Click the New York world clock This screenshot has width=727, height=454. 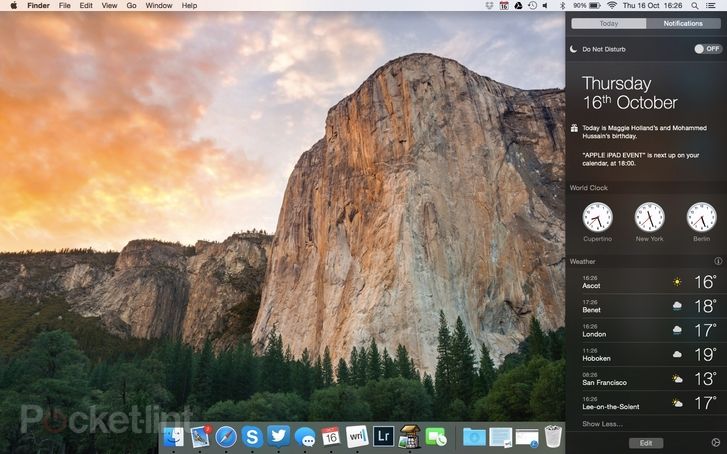[649, 216]
